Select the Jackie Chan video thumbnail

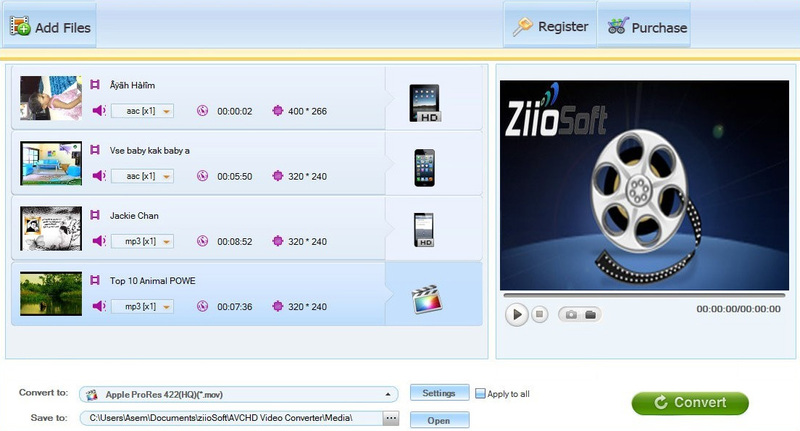click(x=51, y=229)
